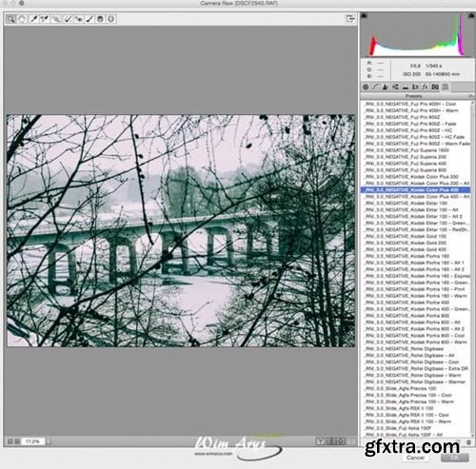The width and height of the screenshot is (476, 469).
Task: Apply preset Kodak Portra 160 - Warm
Action: click(416, 296)
